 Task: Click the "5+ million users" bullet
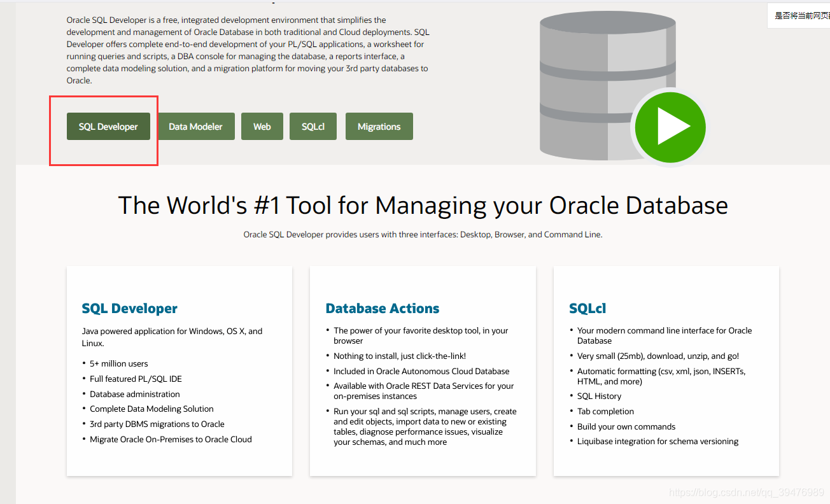[119, 363]
